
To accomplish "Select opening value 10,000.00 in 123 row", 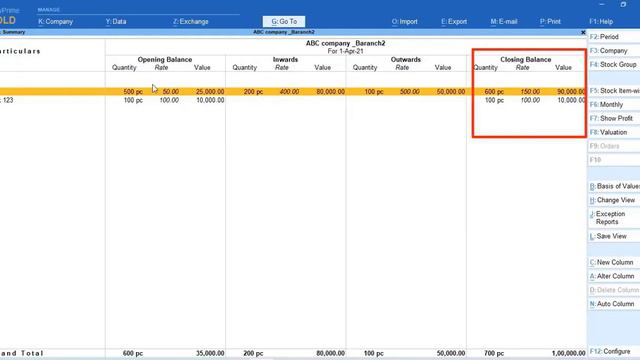I will (210, 100).
